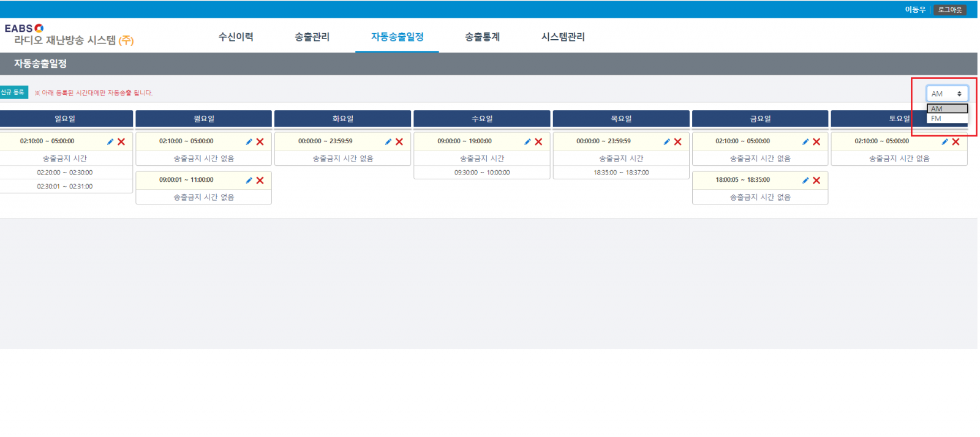Go to 시스템관리 menu
This screenshot has height=437, width=980.
pos(563,37)
